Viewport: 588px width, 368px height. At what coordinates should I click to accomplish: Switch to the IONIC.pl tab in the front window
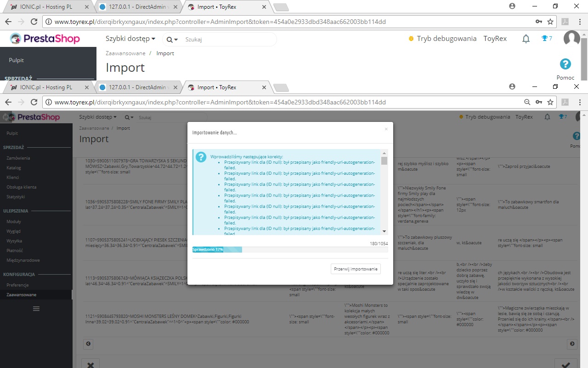(48, 87)
